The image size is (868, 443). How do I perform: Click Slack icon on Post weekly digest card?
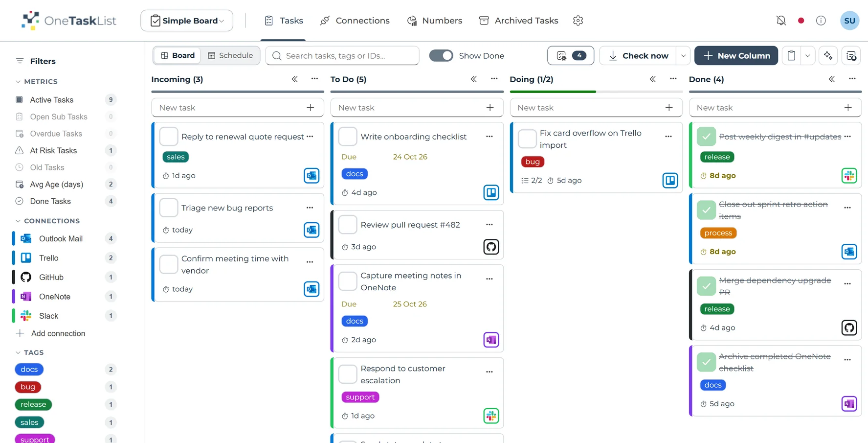(x=849, y=175)
